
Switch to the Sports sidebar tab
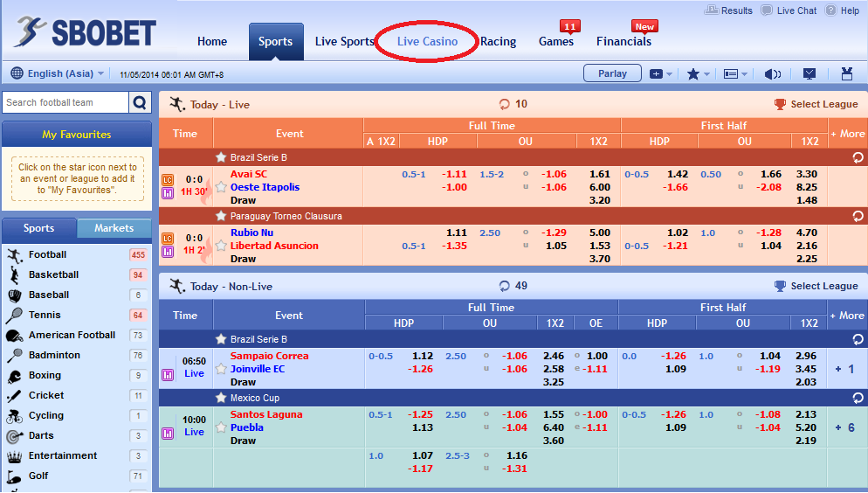[38, 228]
